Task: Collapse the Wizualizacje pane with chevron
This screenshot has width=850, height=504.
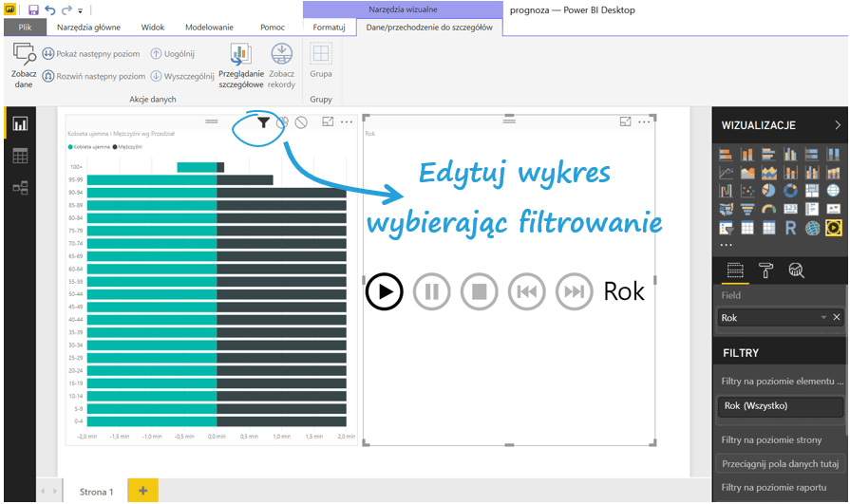Action: tap(837, 125)
